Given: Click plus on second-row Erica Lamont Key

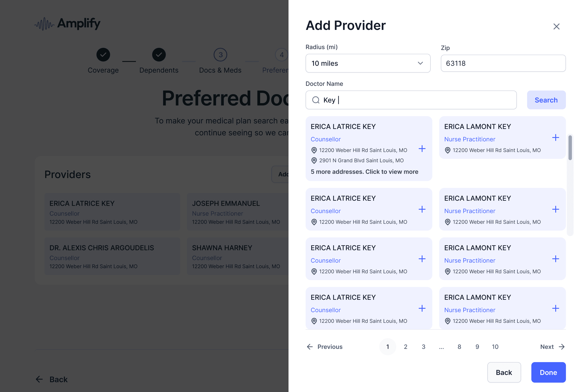Looking at the screenshot, I should (555, 209).
